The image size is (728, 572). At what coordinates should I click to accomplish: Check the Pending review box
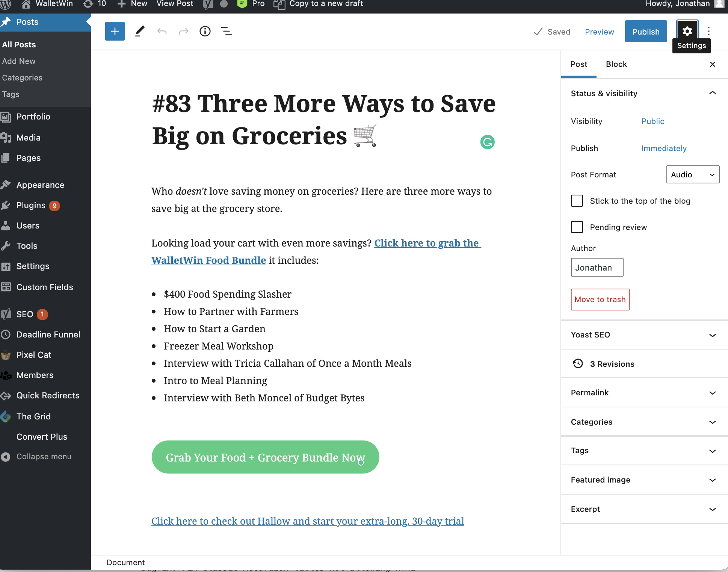(577, 227)
